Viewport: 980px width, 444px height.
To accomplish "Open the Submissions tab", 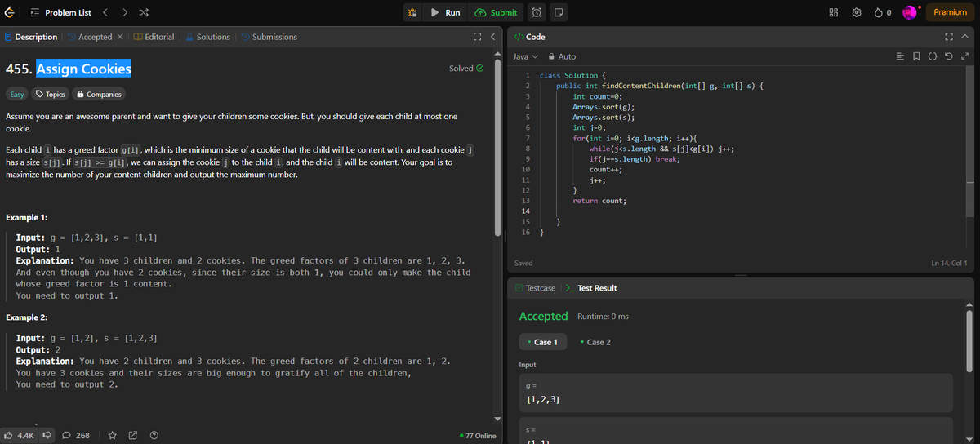I will (269, 37).
